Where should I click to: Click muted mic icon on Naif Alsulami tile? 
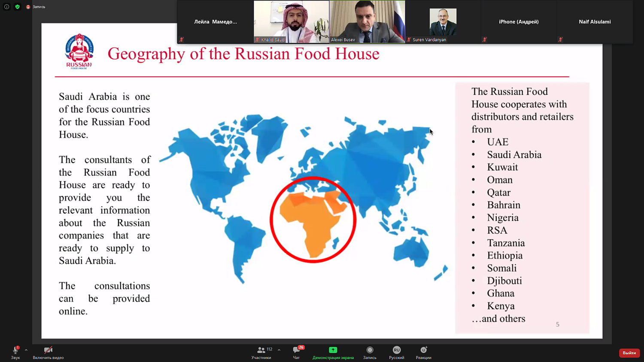point(561,39)
